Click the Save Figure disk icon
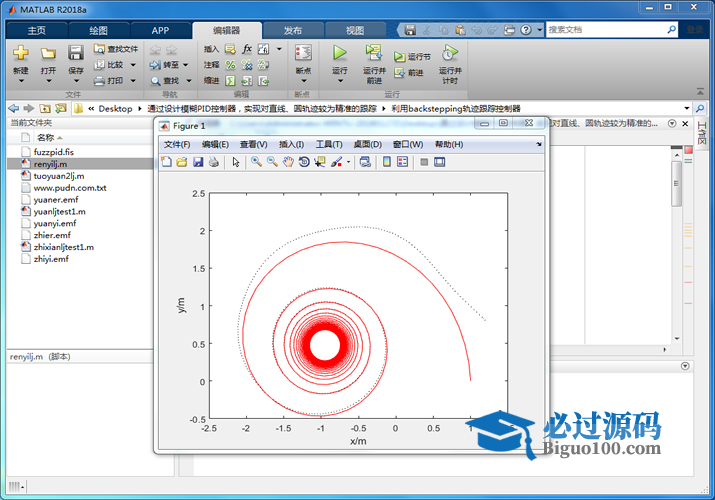 [x=198, y=162]
